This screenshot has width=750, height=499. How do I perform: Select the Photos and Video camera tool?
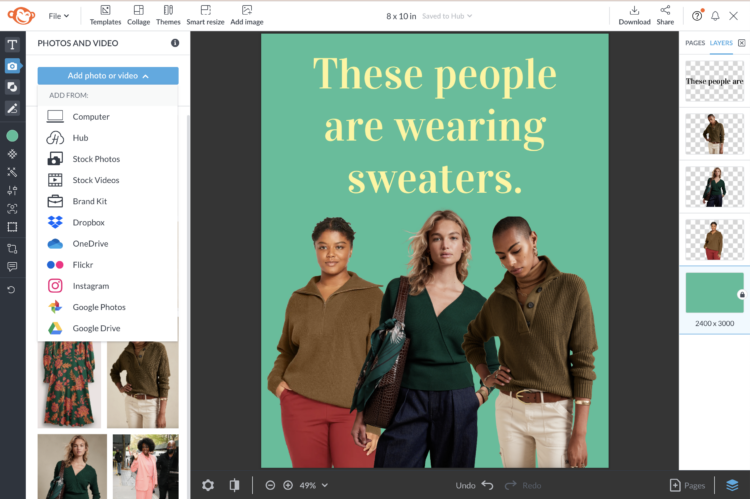tap(12, 66)
